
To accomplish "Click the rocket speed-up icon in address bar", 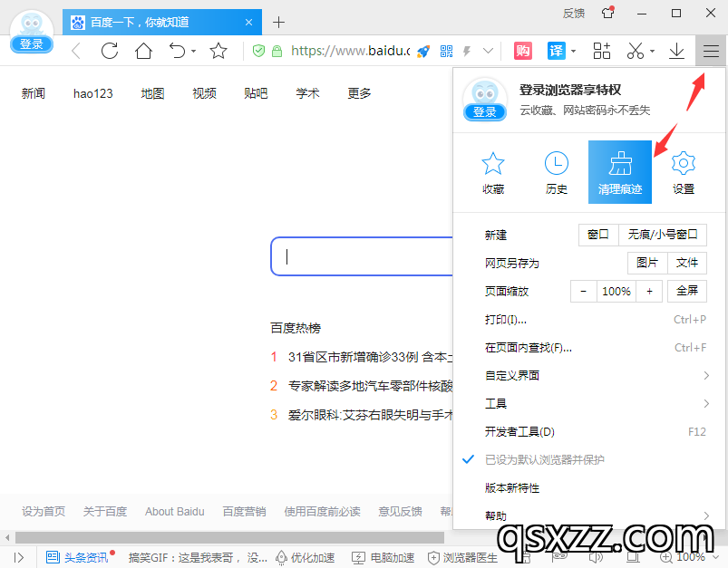I will coord(423,51).
